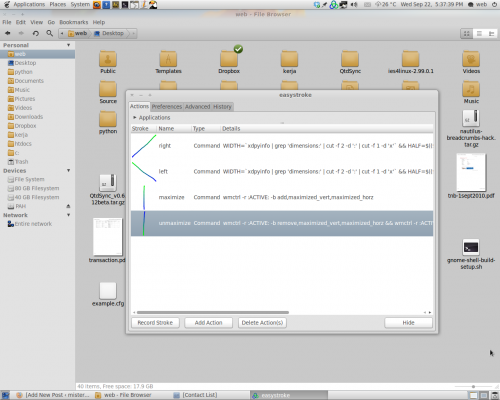This screenshot has height=400, width=500.
Task: Select the 'left' gesture row
Action: point(282,171)
